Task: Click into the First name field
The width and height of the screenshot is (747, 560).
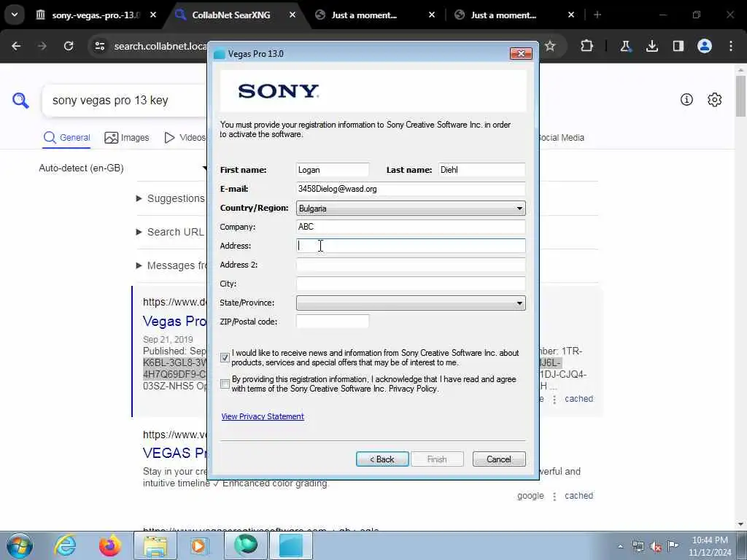Action: click(x=333, y=169)
